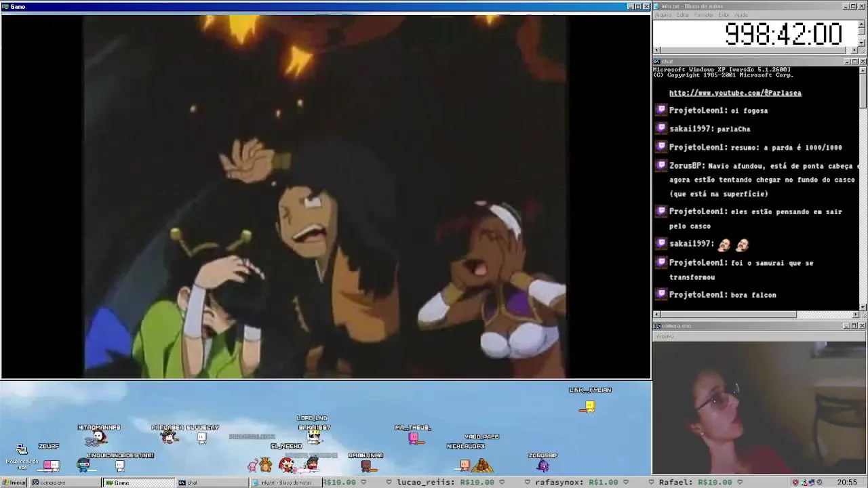Click Twitch badge beside 'bora falcon' message

coord(661,294)
